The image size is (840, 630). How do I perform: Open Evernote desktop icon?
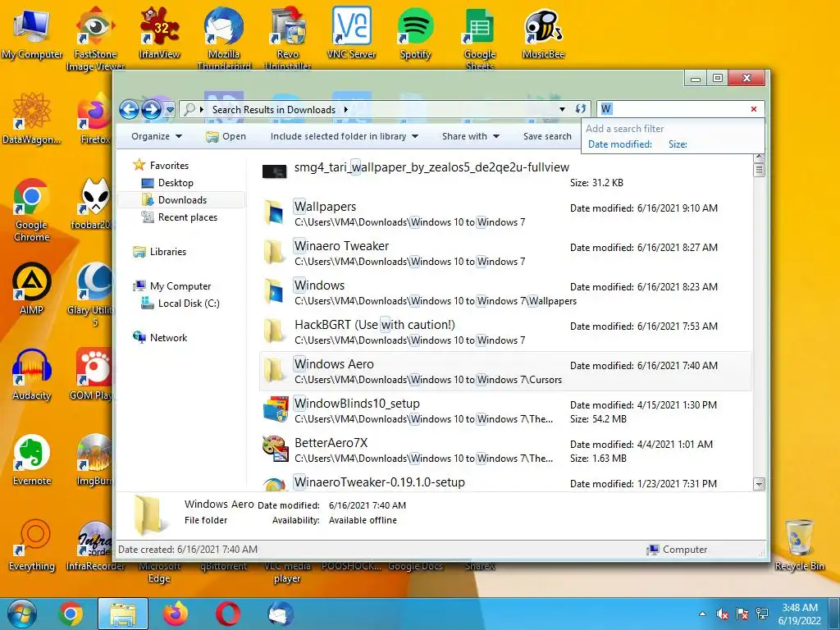32,459
